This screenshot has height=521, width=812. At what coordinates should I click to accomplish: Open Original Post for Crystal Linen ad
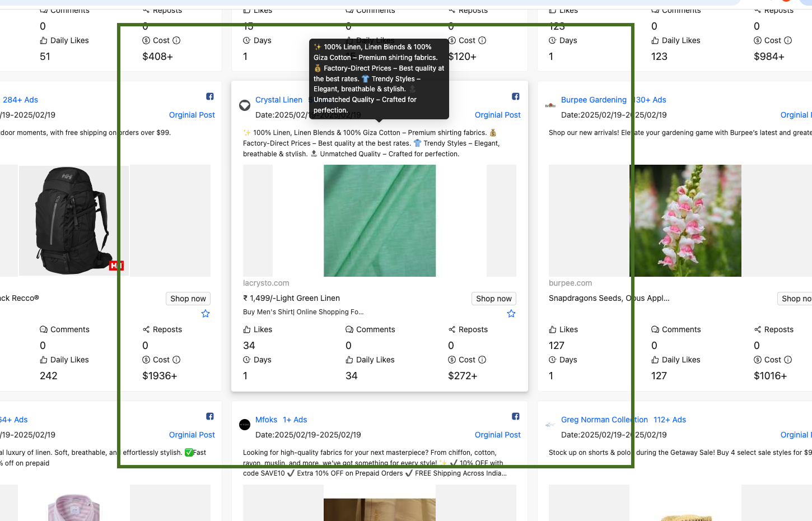coord(497,115)
